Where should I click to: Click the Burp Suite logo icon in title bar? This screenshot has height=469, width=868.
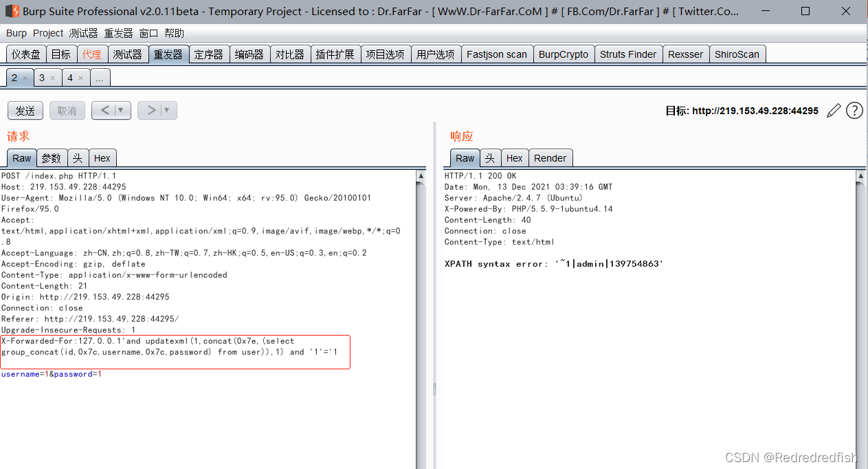tap(11, 11)
